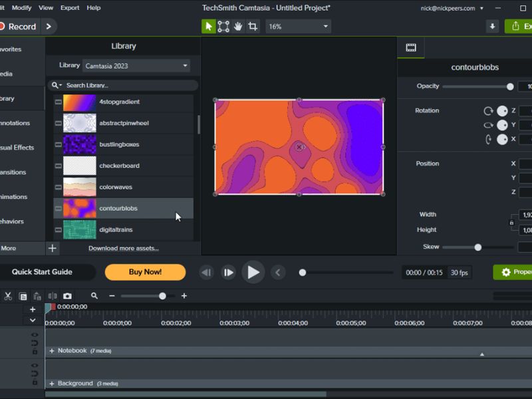Click the playback scrubber handle

click(303, 273)
